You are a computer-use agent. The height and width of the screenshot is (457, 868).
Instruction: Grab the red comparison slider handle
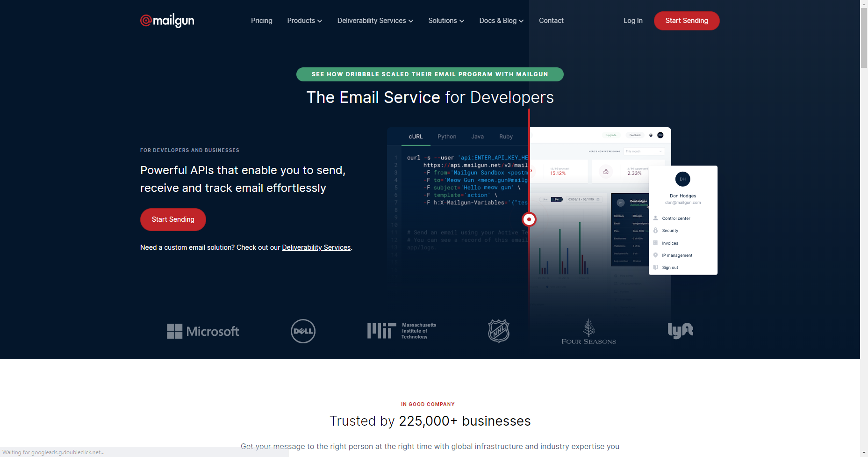coord(529,219)
